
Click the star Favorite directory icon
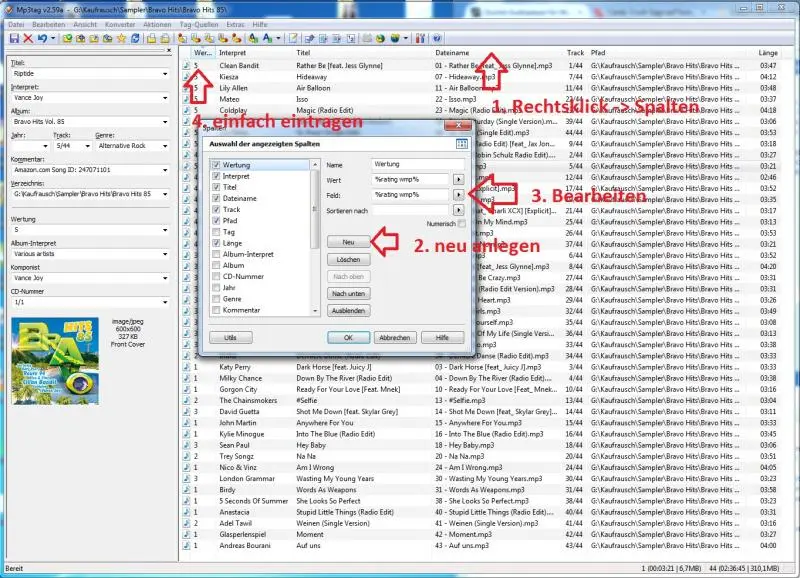121,40
